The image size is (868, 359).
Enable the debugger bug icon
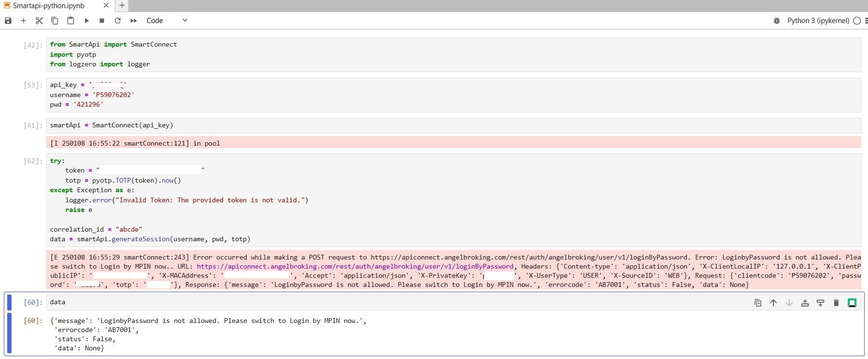tap(777, 21)
